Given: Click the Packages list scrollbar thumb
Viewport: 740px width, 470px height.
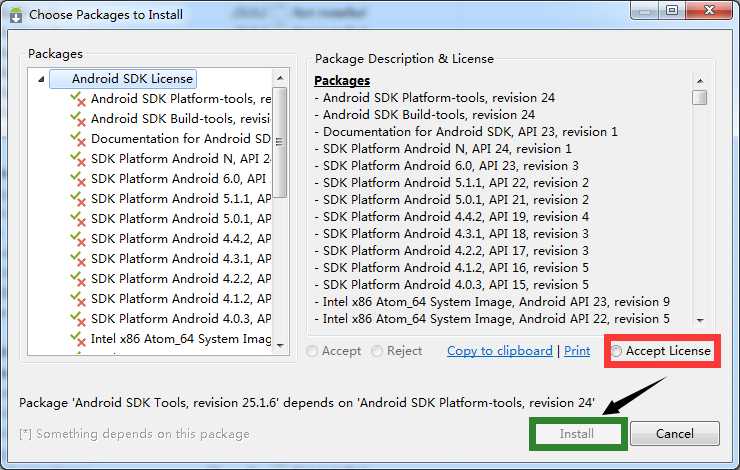Looking at the screenshot, I should 280,142.
